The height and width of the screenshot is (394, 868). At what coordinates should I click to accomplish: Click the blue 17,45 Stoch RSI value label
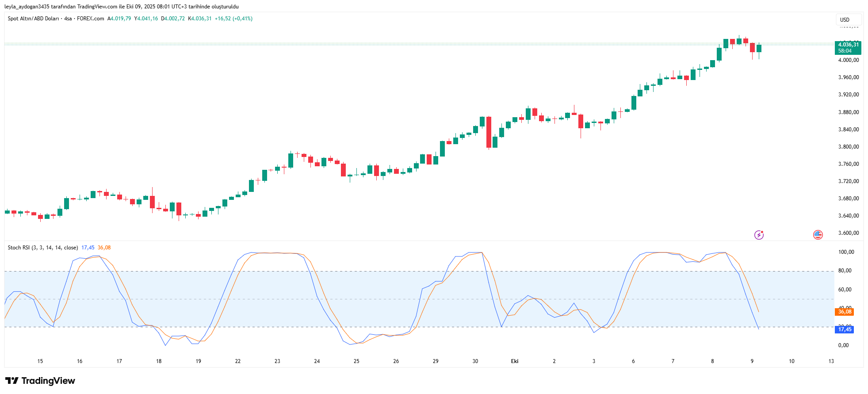point(845,329)
